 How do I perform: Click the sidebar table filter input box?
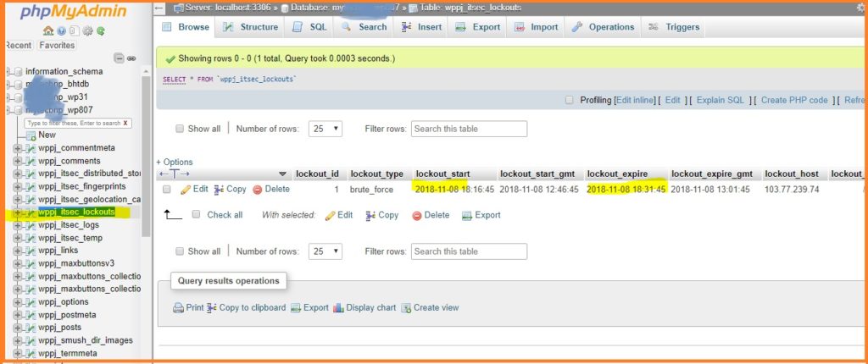(x=78, y=124)
